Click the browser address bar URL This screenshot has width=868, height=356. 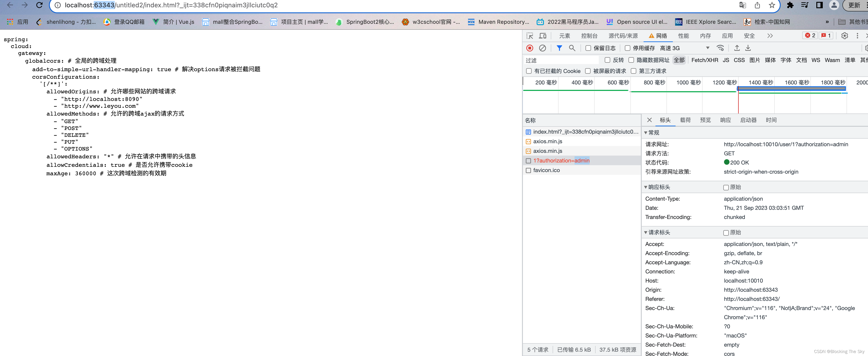coord(171,5)
